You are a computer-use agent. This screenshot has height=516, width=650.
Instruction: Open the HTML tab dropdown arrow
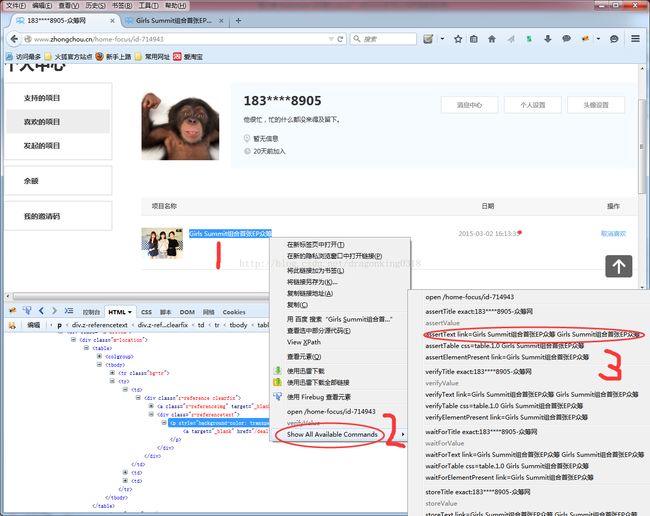pyautogui.click(x=130, y=312)
